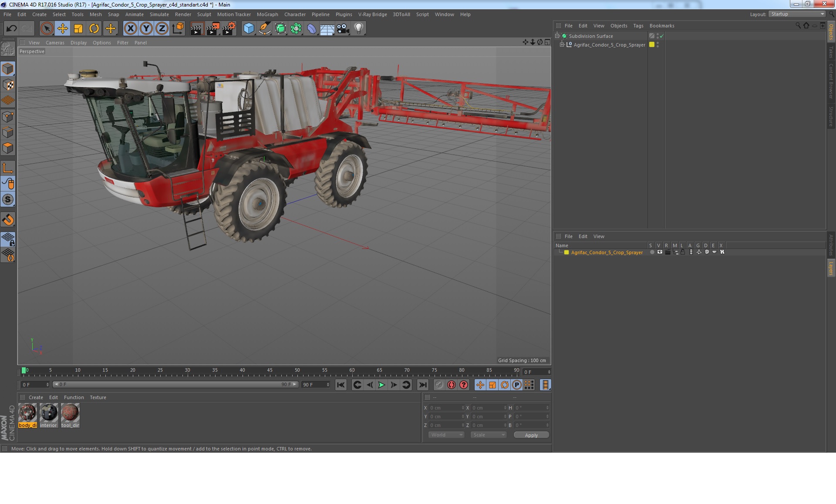Click the Scale tool icon

coord(78,29)
